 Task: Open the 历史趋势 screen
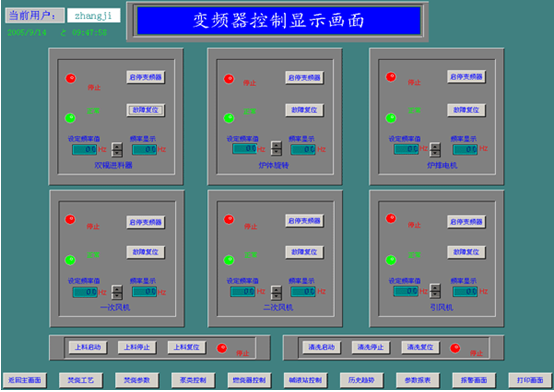[x=361, y=380]
